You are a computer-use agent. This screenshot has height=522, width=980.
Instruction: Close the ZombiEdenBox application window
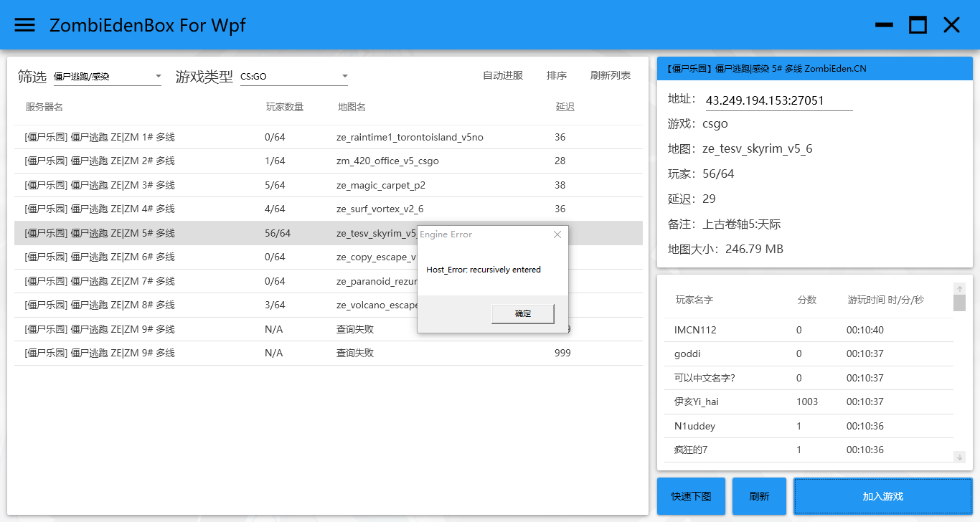(x=951, y=25)
